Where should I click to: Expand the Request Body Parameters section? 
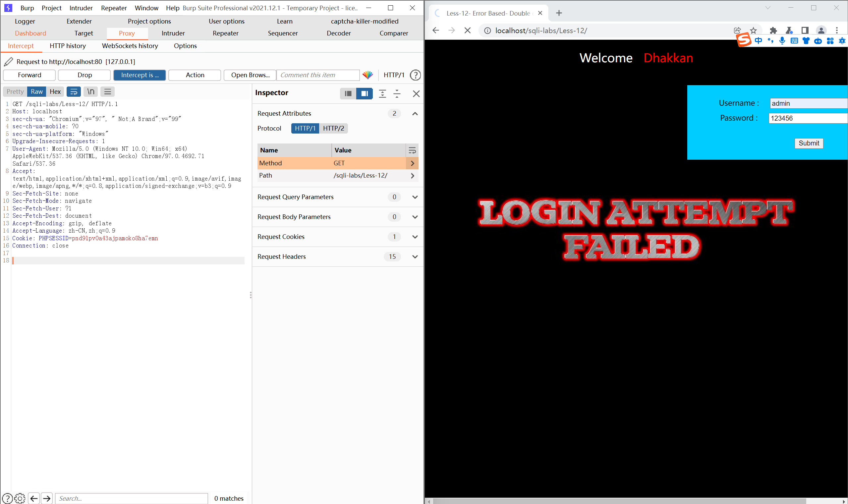click(x=415, y=217)
